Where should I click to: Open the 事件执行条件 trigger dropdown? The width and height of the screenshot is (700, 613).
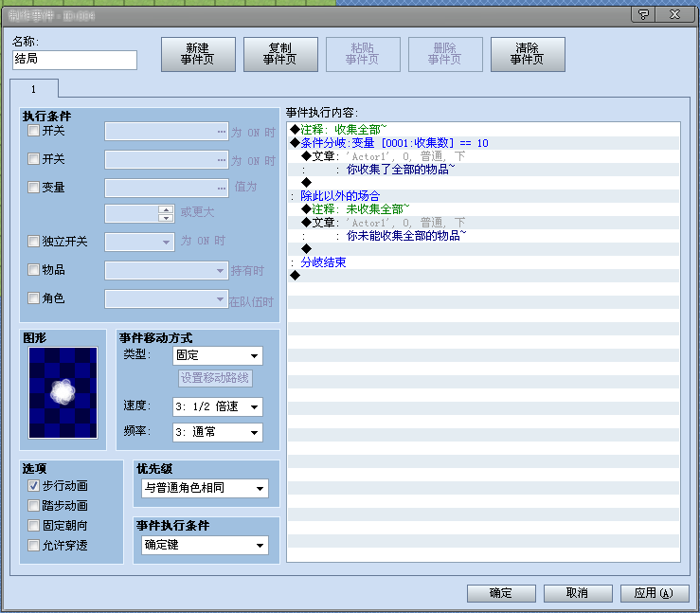pyautogui.click(x=205, y=545)
